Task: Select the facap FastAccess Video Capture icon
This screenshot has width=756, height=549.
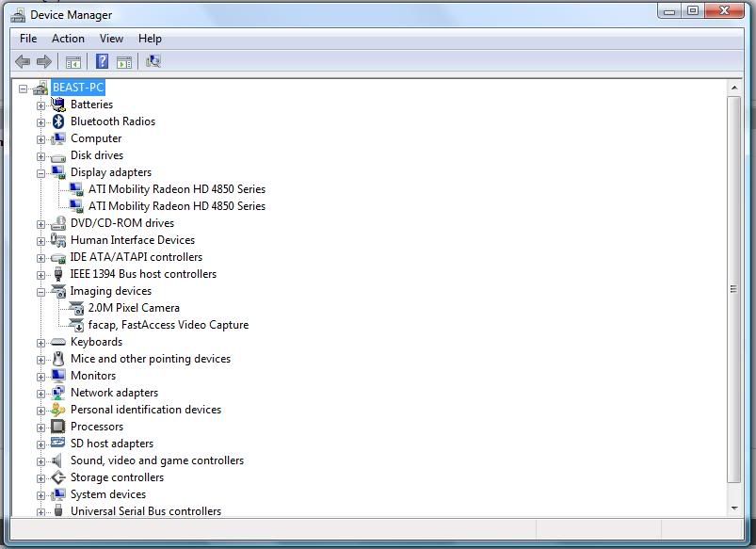Action: (x=76, y=325)
